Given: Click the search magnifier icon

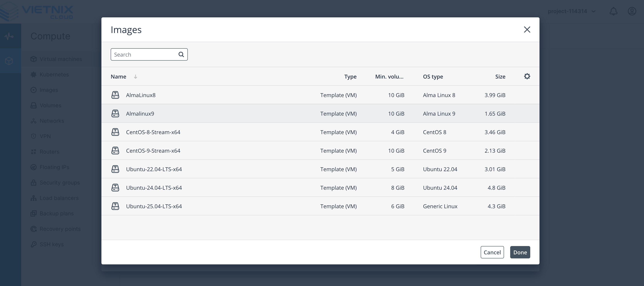Looking at the screenshot, I should click(181, 55).
